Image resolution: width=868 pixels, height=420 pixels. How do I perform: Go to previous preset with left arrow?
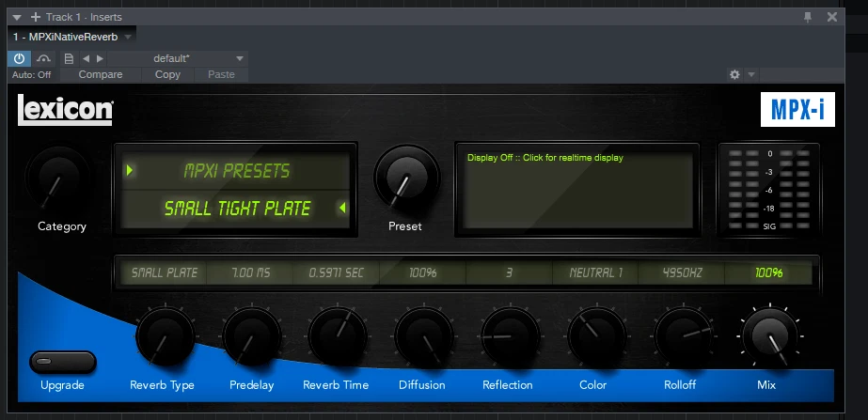pyautogui.click(x=86, y=58)
